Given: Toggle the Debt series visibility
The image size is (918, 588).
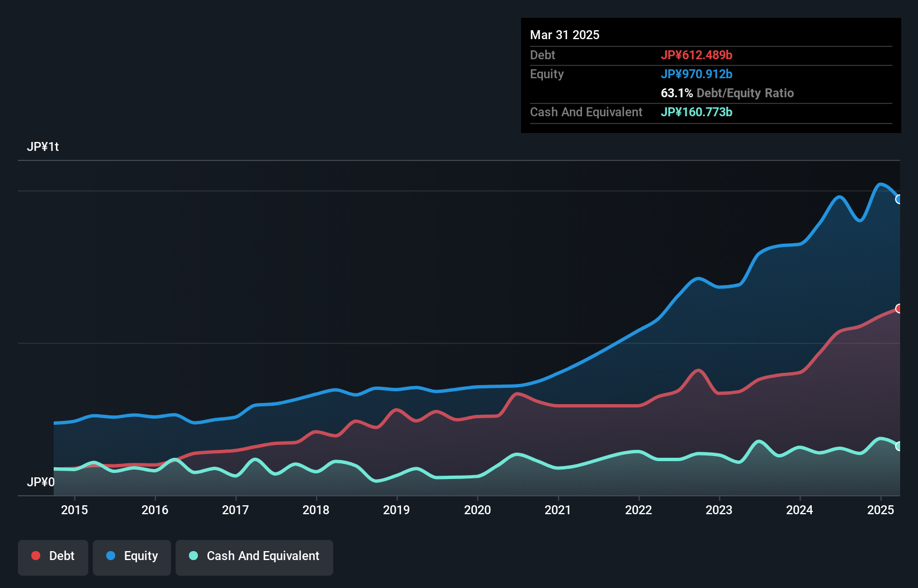Looking at the screenshot, I should tap(53, 557).
